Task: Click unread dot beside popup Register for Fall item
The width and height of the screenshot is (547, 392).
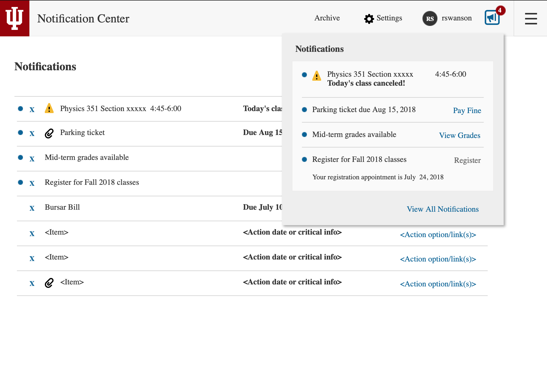Action: (304, 159)
